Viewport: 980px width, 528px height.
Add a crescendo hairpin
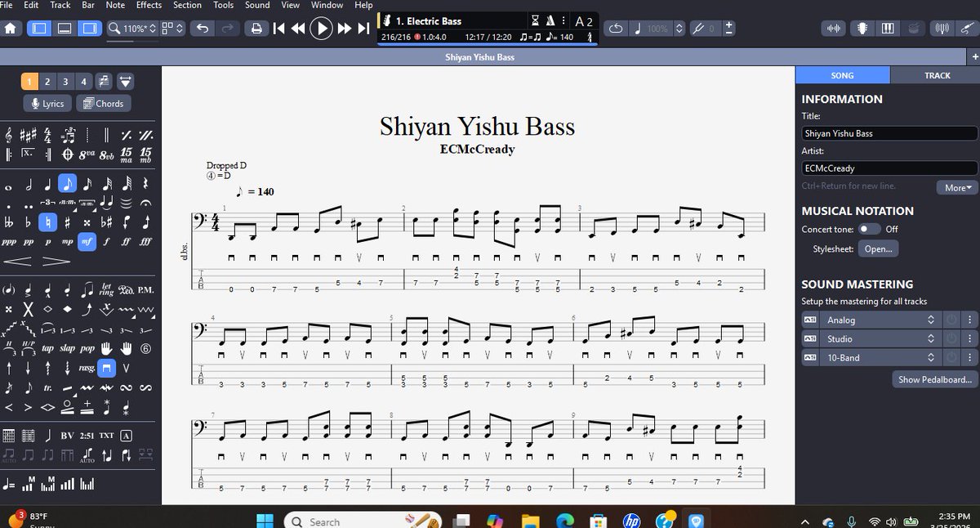(18, 262)
